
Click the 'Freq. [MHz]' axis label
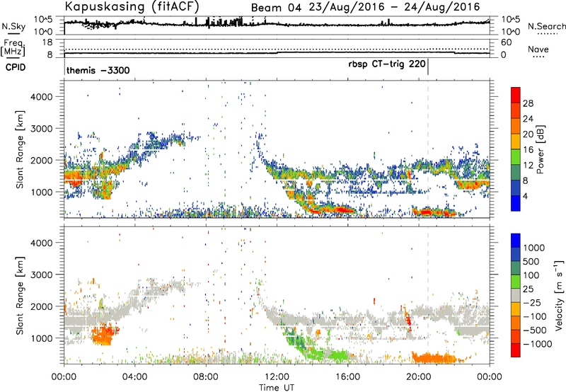click(13, 47)
